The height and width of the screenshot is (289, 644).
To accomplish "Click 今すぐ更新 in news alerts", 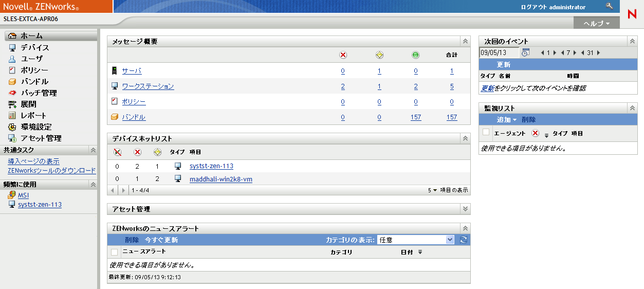I will pyautogui.click(x=161, y=240).
